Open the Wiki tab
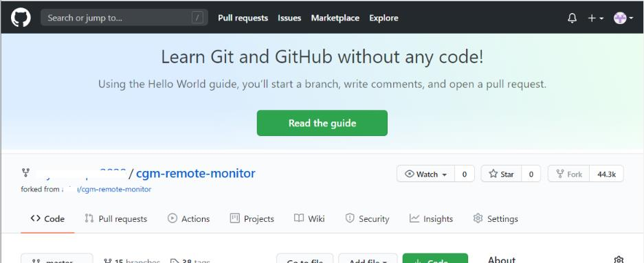 (x=310, y=218)
